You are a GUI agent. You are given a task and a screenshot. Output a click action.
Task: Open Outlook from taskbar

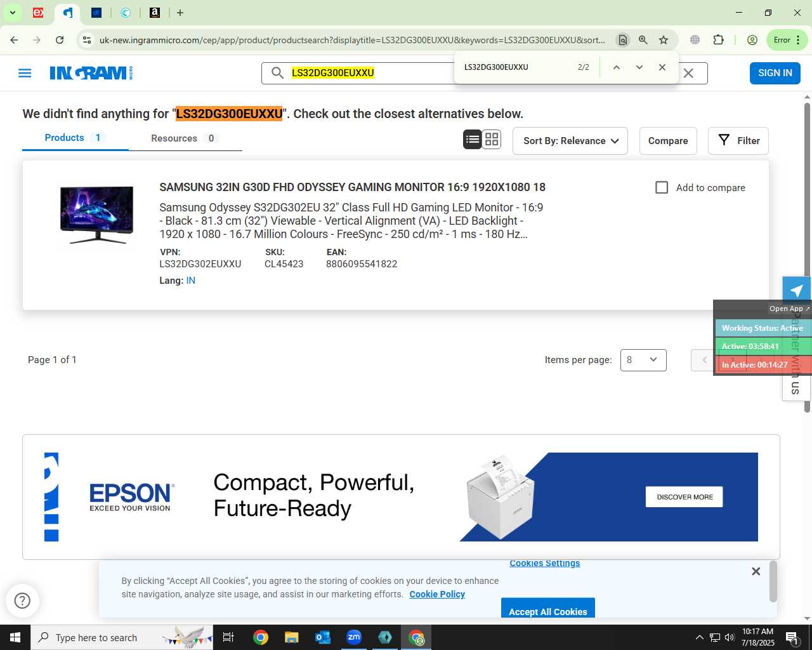(x=323, y=637)
